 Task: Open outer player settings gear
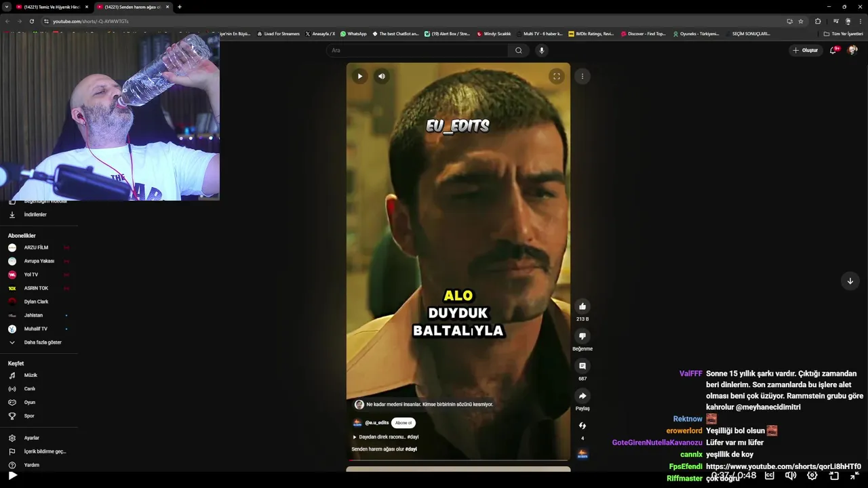point(812,476)
